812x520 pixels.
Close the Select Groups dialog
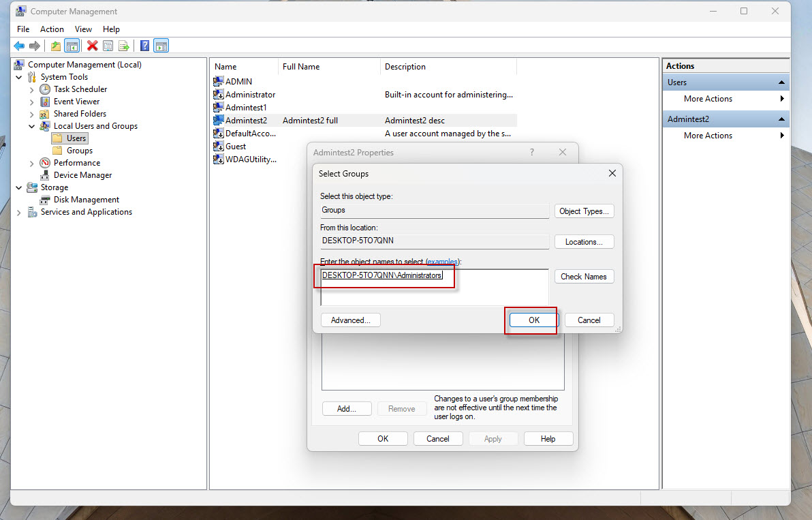click(612, 173)
